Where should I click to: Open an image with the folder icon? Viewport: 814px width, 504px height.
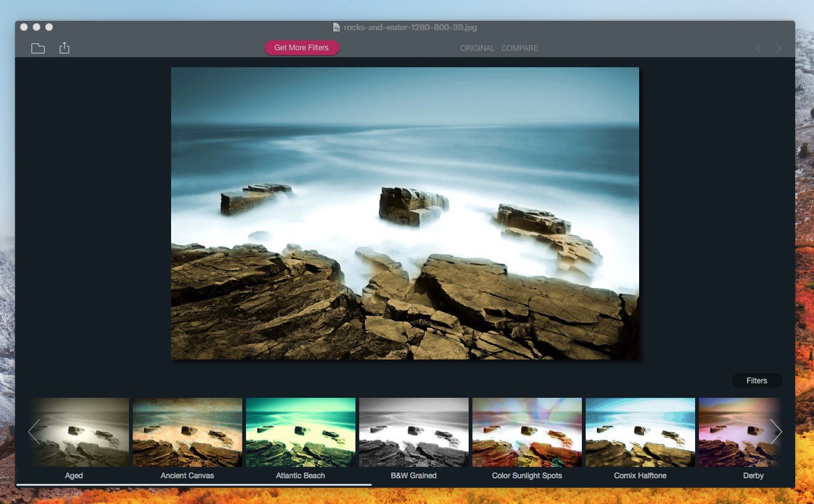click(x=38, y=48)
